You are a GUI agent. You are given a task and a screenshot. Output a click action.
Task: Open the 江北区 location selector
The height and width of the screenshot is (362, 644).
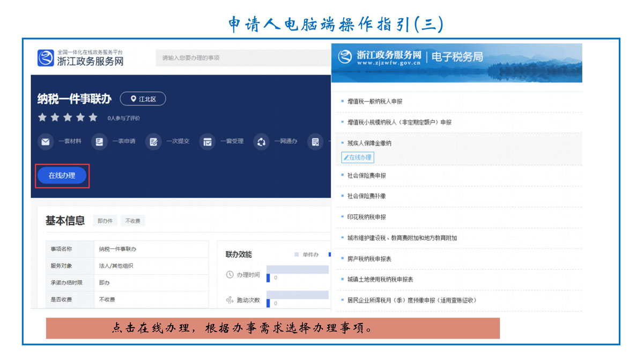(143, 99)
